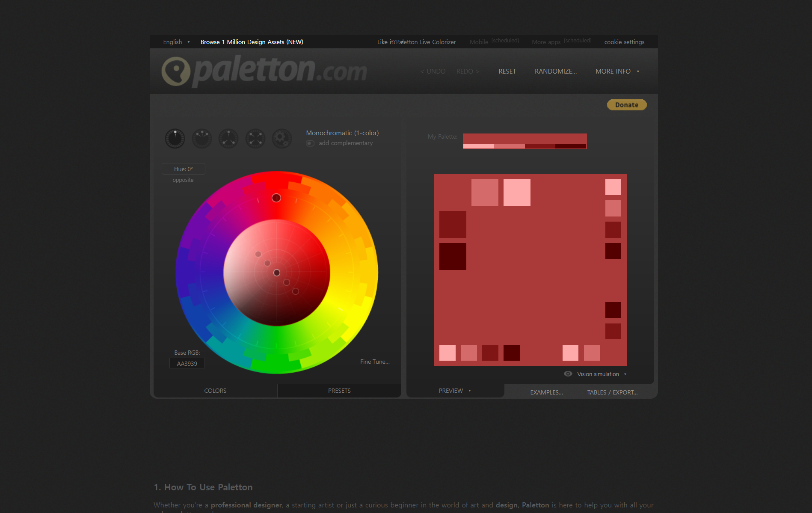
Task: Click the Hue: 0° value box
Action: coord(184,169)
